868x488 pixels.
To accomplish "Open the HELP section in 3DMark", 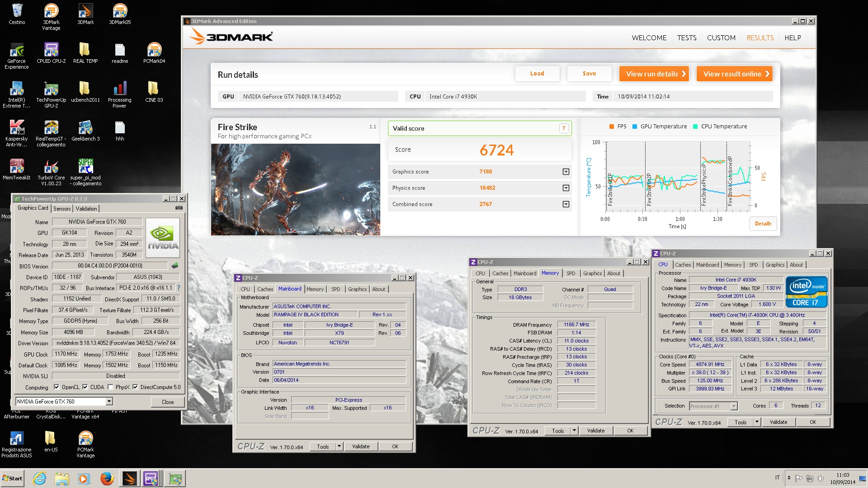I will [x=793, y=38].
